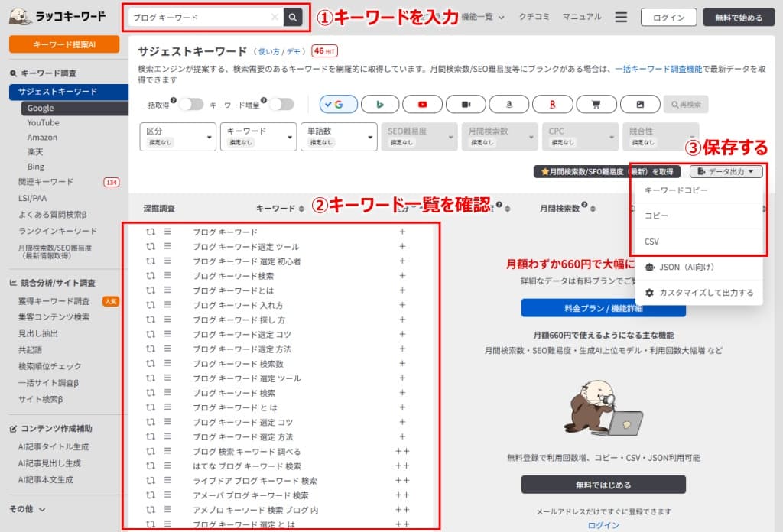Click the magnifier icon in the search box
The width and height of the screenshot is (783, 532).
(293, 16)
